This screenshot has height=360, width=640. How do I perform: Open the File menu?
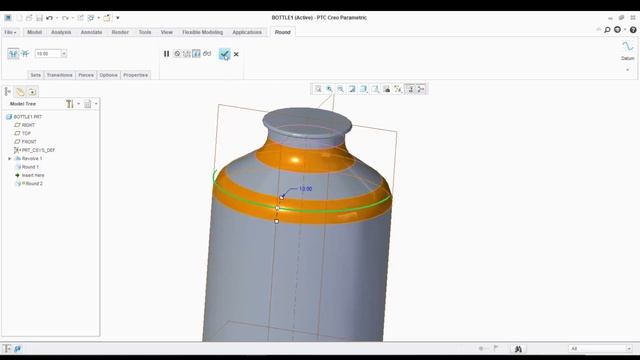10,32
